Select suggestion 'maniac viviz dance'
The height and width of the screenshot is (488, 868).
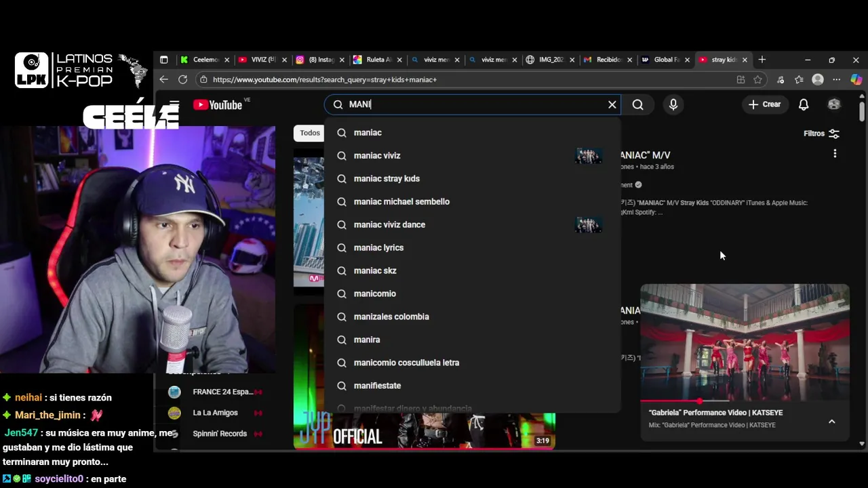(x=472, y=225)
